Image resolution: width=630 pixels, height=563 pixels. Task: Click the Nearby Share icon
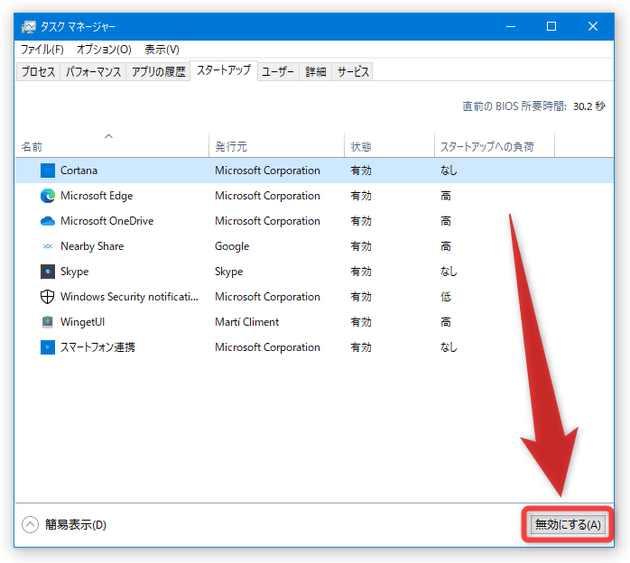pos(47,246)
